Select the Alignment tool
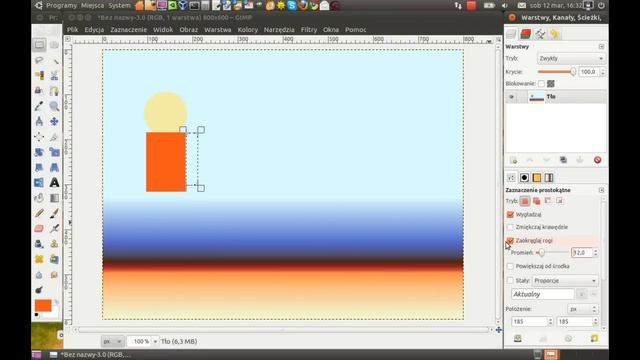Image resolution: width=640 pixels, height=360 pixels. point(39,137)
